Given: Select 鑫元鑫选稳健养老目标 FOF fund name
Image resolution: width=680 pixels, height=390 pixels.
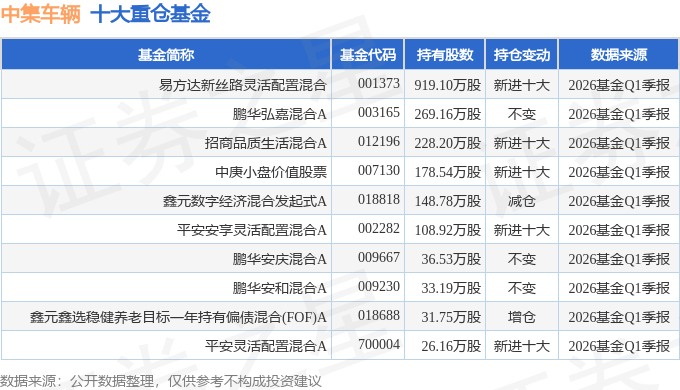Looking at the screenshot, I should [178, 317].
